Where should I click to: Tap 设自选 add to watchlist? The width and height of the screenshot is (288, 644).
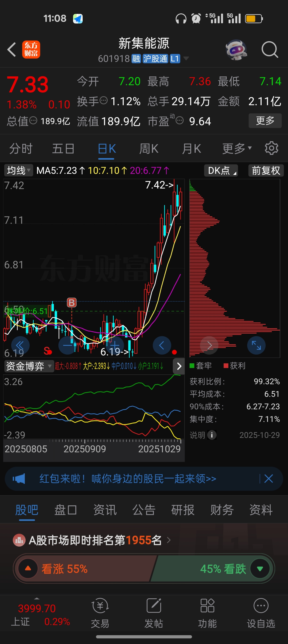[x=261, y=613]
